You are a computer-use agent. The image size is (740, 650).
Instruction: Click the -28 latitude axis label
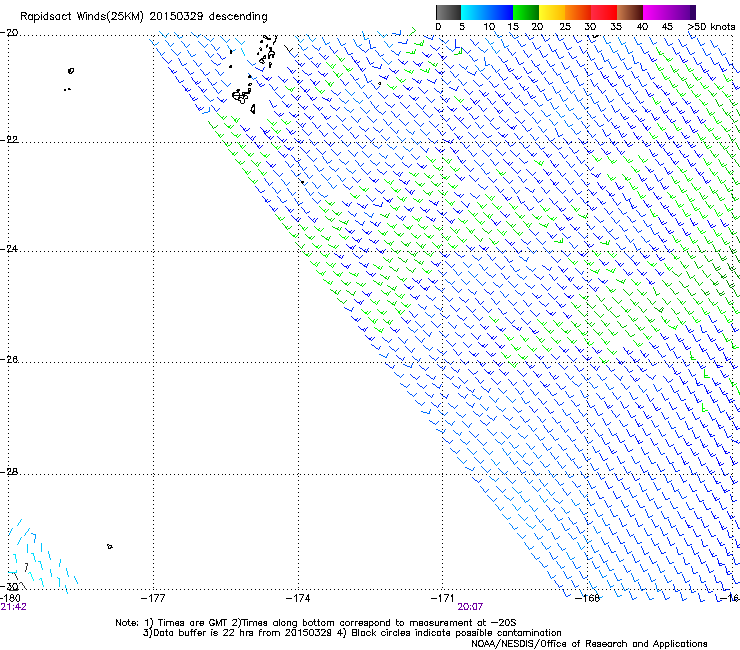(x=9, y=472)
